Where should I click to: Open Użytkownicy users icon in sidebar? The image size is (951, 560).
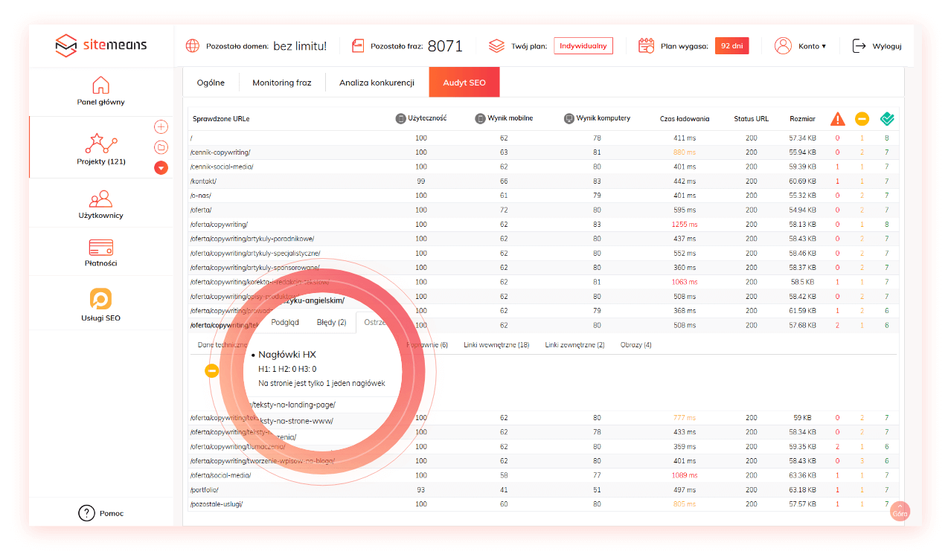click(100, 199)
